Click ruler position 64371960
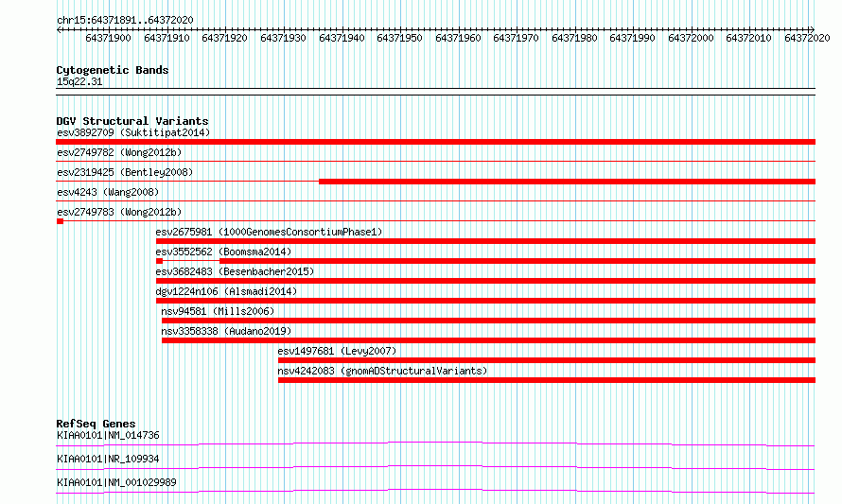Image resolution: width=842 pixels, height=504 pixels. coord(458,38)
